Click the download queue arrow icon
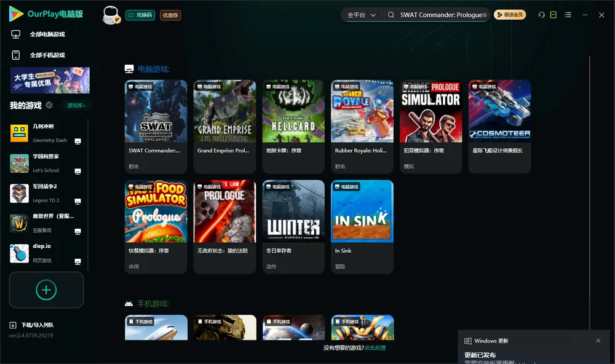 13,325
